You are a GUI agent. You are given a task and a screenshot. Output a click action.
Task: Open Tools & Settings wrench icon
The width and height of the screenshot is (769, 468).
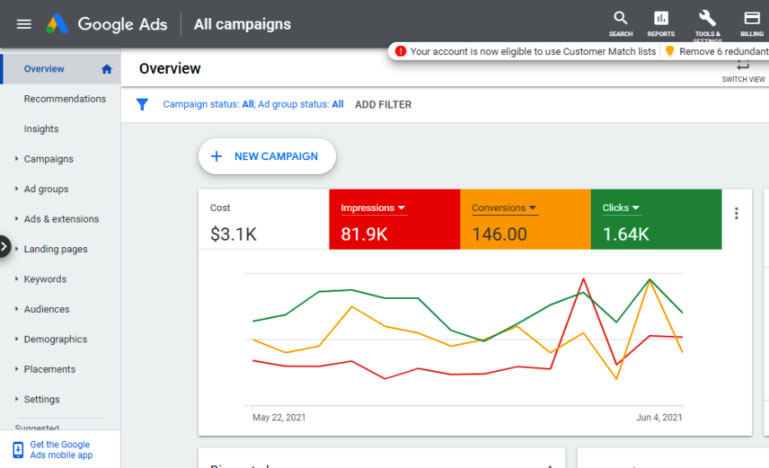tap(707, 19)
